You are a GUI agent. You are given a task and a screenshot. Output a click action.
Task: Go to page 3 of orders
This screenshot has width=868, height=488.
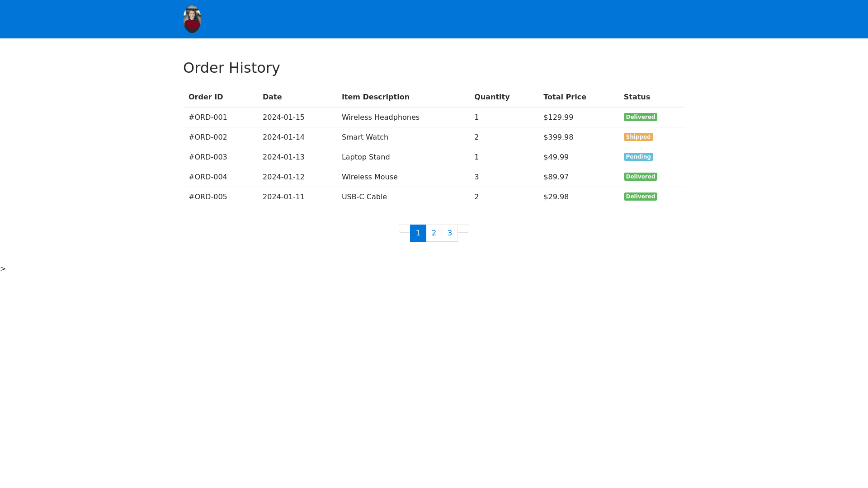(x=450, y=233)
